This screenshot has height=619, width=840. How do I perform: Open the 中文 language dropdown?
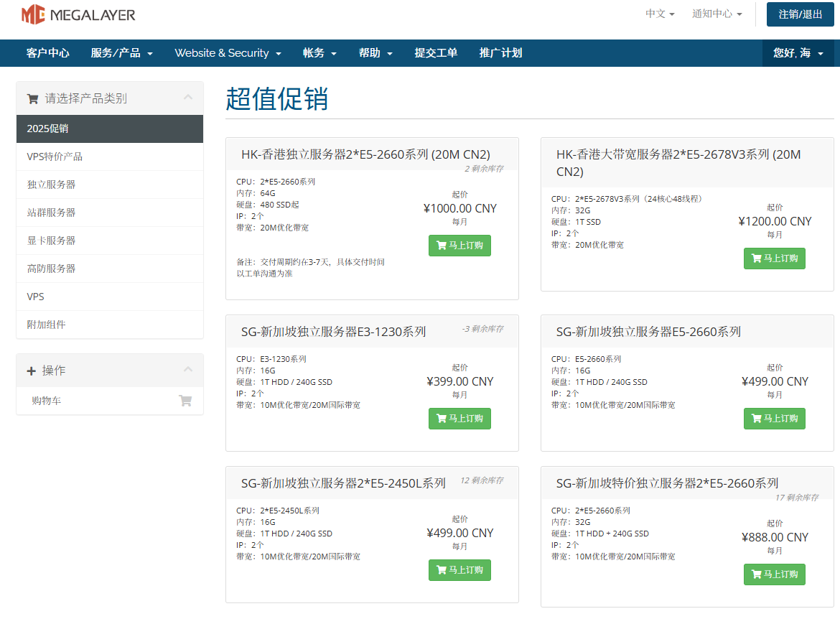tap(659, 14)
